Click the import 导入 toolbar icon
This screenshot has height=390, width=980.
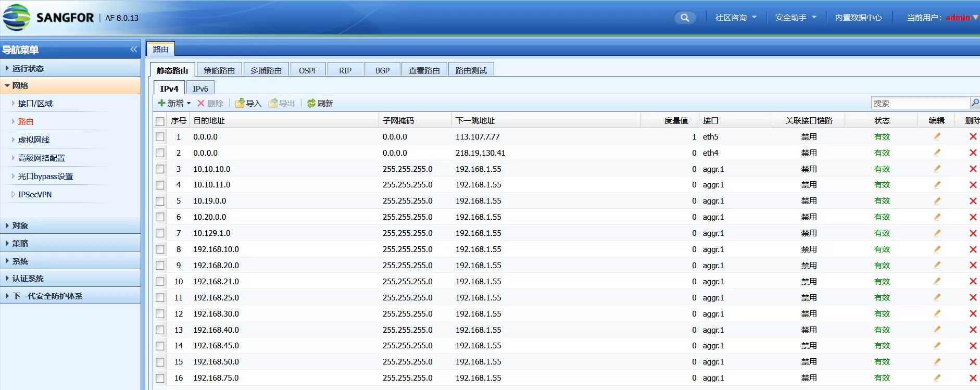248,103
